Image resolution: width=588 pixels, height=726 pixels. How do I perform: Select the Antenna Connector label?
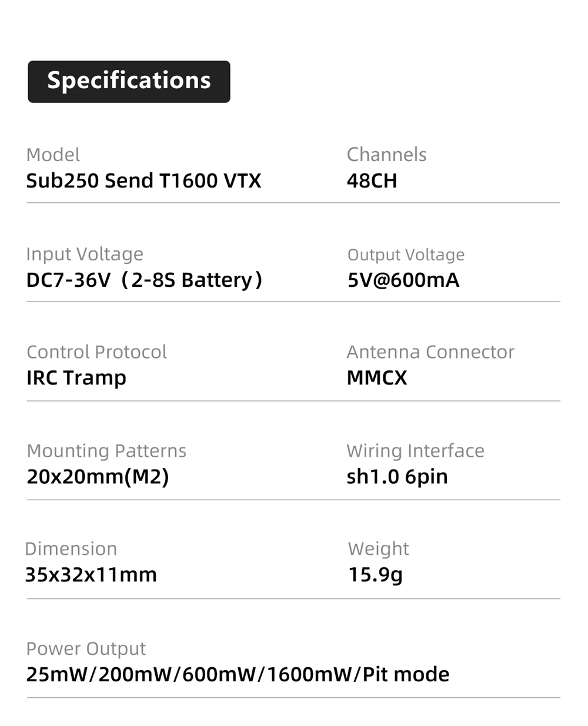coord(430,352)
